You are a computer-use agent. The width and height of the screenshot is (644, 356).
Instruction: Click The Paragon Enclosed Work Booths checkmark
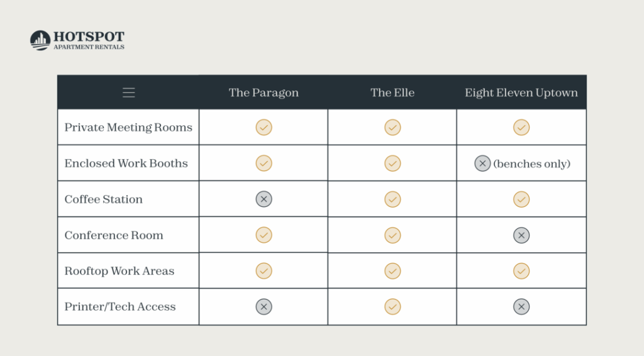coord(264,164)
